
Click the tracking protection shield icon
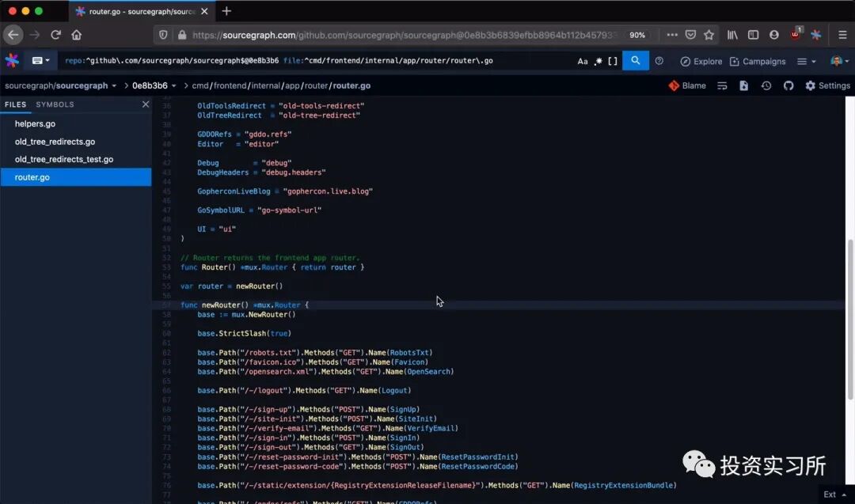click(x=163, y=35)
